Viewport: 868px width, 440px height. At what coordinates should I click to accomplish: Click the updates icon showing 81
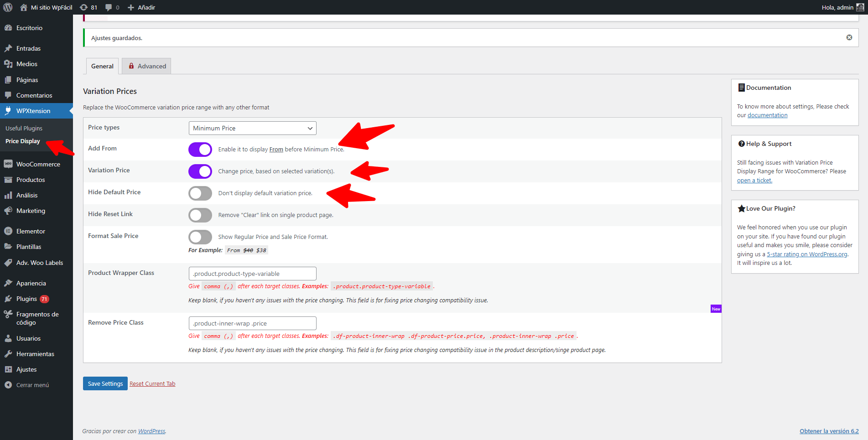[x=83, y=7]
